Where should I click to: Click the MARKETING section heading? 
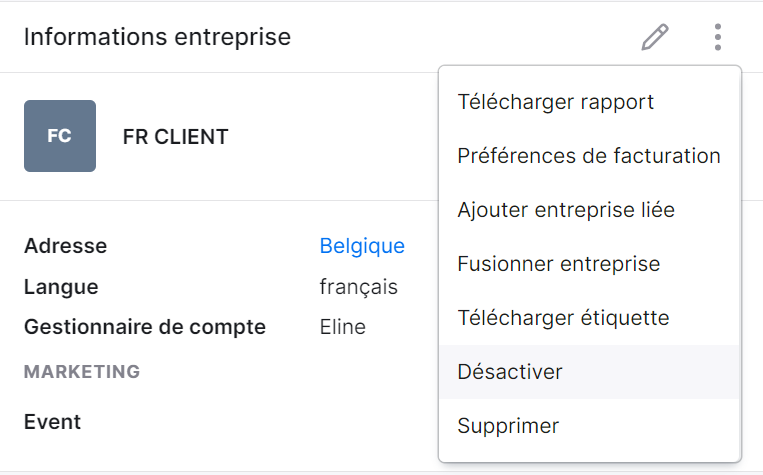pos(82,372)
